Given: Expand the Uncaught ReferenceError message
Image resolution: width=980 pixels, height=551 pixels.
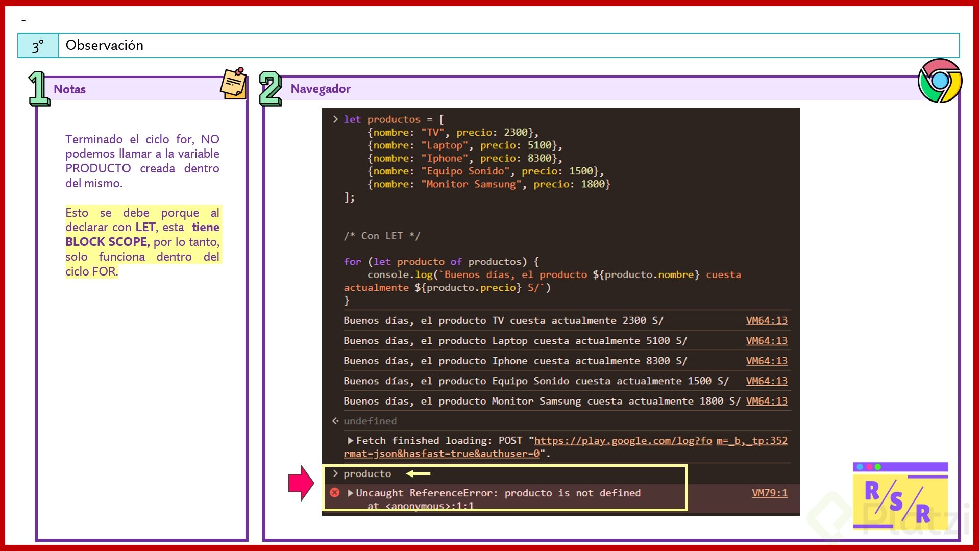Looking at the screenshot, I should pos(351,493).
